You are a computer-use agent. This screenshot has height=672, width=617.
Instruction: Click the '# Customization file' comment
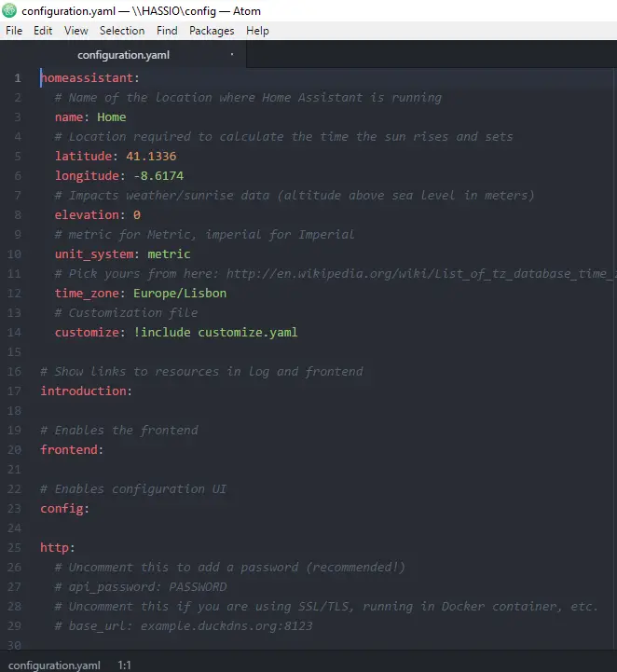coord(127,313)
